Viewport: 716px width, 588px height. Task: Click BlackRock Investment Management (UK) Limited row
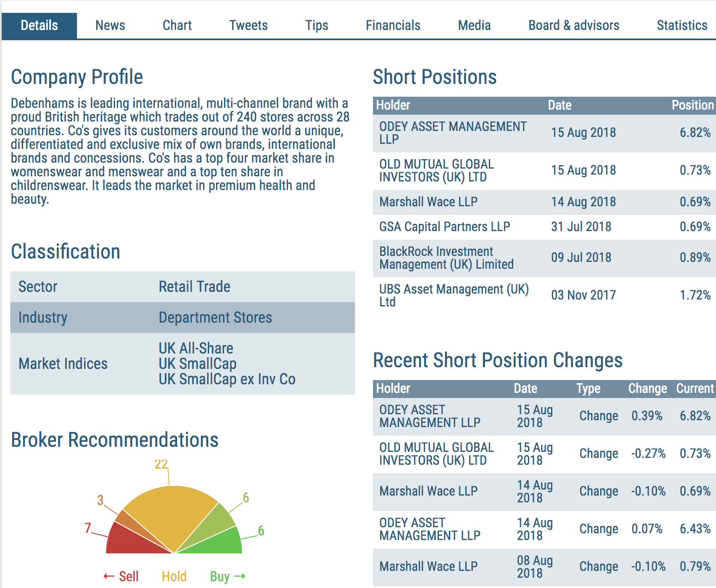tap(544, 258)
